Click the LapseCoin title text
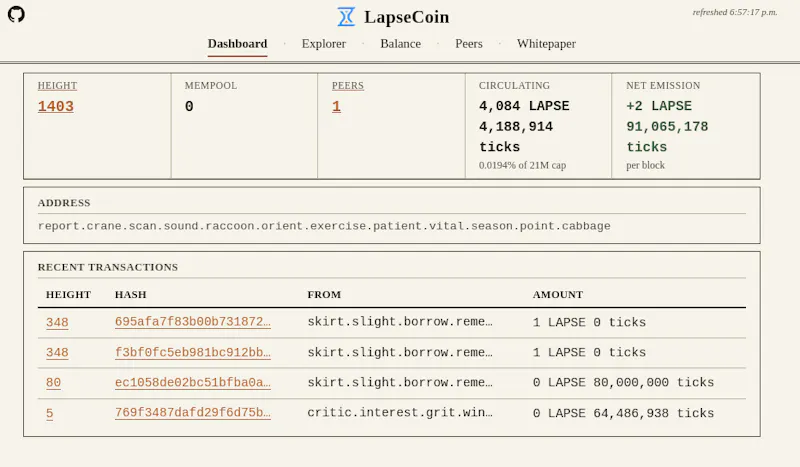Viewport: 800px width, 467px height. click(407, 17)
